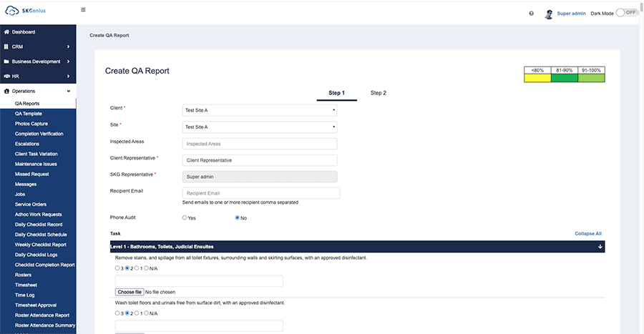Open the Site dropdown

pos(260,127)
